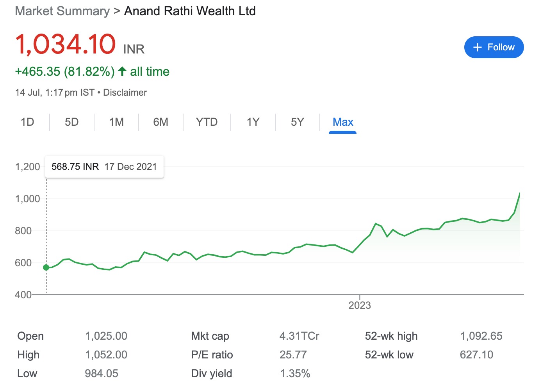549x392 pixels.
Task: Open the Disclaimer link
Action: click(x=125, y=93)
